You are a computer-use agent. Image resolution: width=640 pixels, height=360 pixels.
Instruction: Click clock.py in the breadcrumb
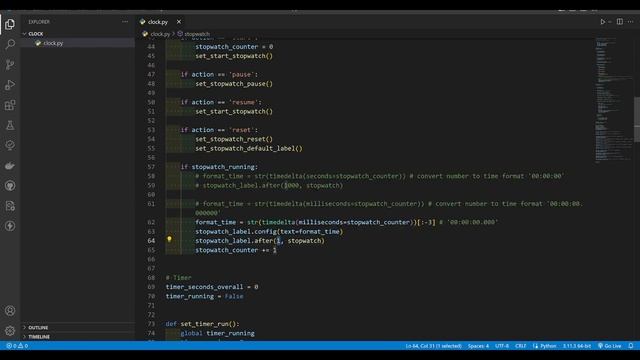pyautogui.click(x=160, y=34)
